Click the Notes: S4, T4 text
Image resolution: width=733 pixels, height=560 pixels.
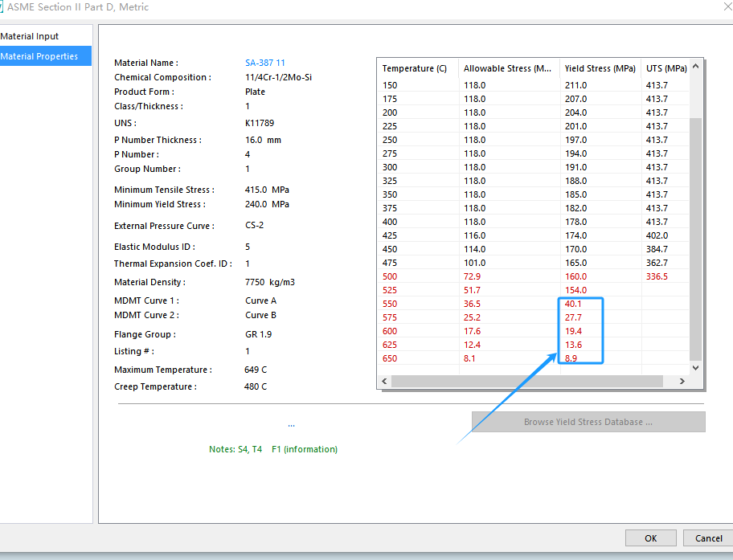235,449
